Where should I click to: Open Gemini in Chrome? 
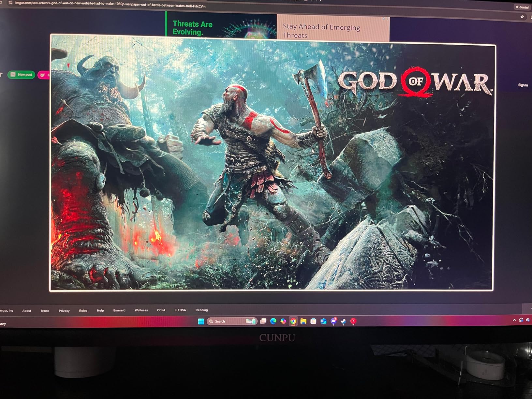tap(522, 7)
